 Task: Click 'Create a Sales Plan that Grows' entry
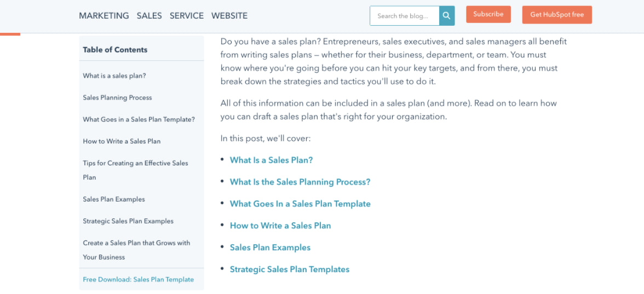tap(136, 243)
